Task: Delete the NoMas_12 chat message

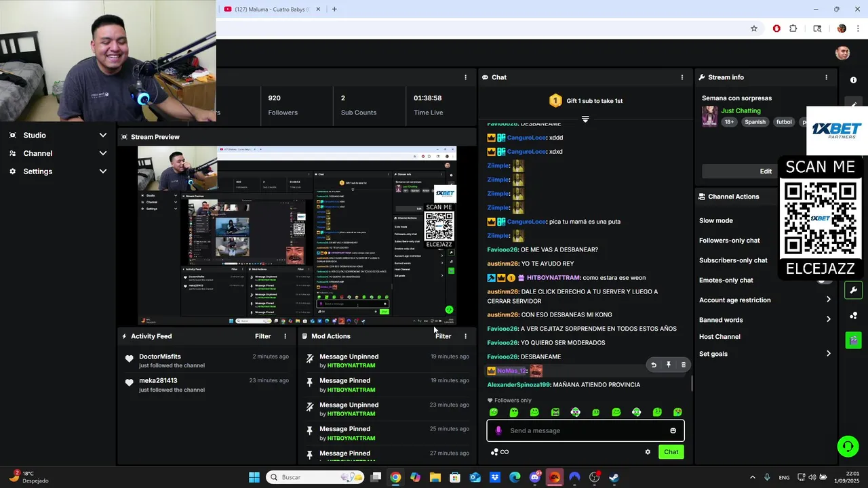Action: (x=683, y=365)
